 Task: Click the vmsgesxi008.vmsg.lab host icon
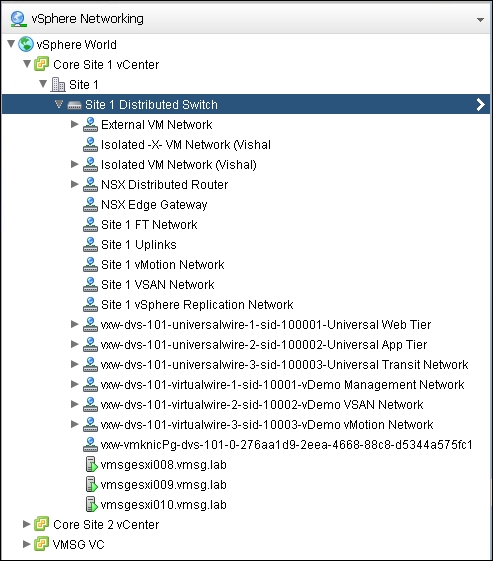(91, 464)
